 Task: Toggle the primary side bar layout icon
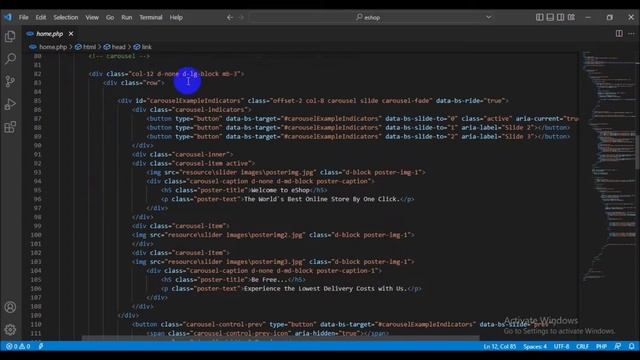(x=540, y=17)
